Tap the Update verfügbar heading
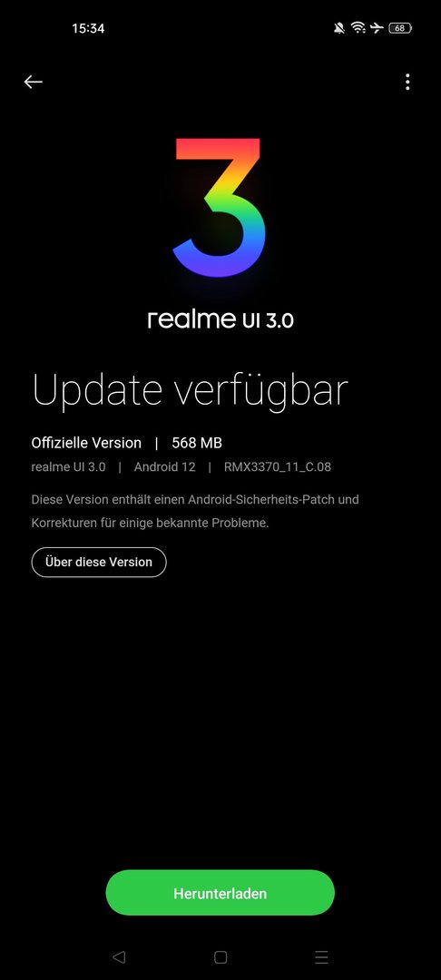This screenshot has height=980, width=441. (190, 390)
